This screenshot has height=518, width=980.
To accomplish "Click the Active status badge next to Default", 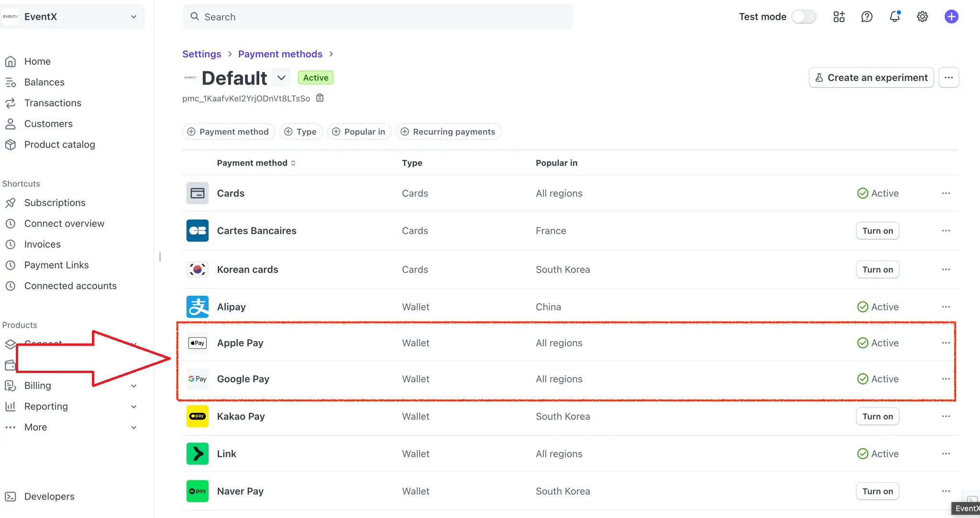I will click(316, 77).
